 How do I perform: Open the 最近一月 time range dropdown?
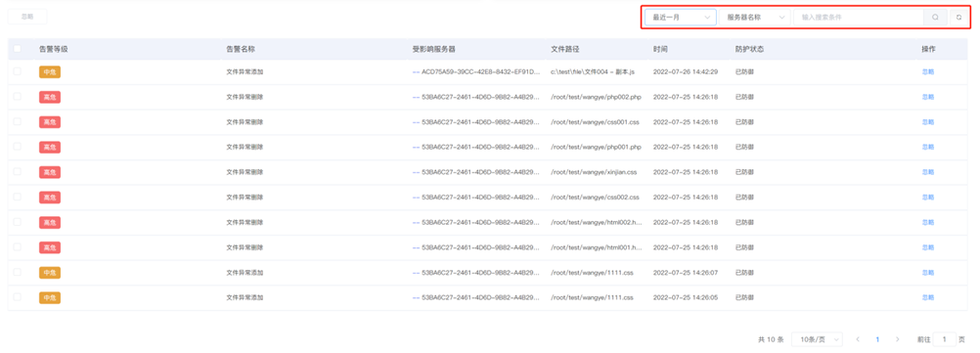681,18
